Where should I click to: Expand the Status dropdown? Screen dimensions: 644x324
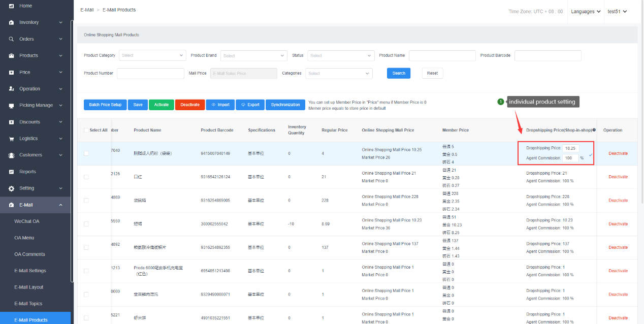[341, 55]
